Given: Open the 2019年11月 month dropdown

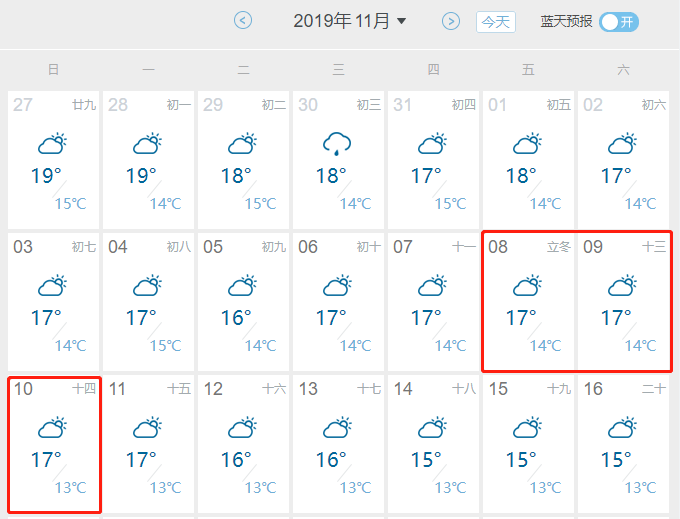Looking at the screenshot, I should (x=350, y=21).
